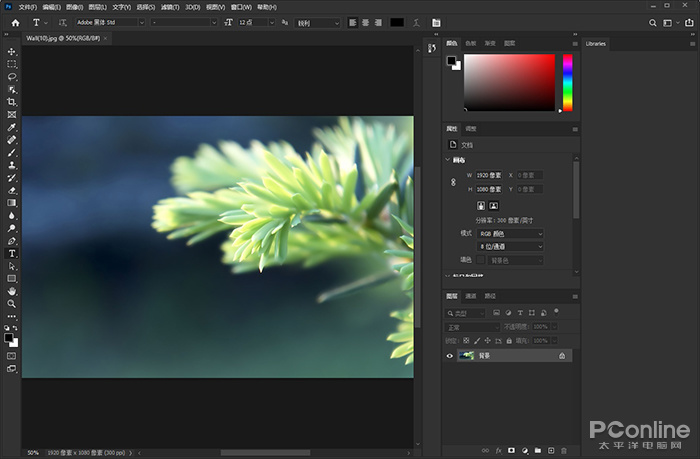Open the RGB 颜色 mode dropdown
Viewport: 700px width, 459px height.
coord(511,233)
